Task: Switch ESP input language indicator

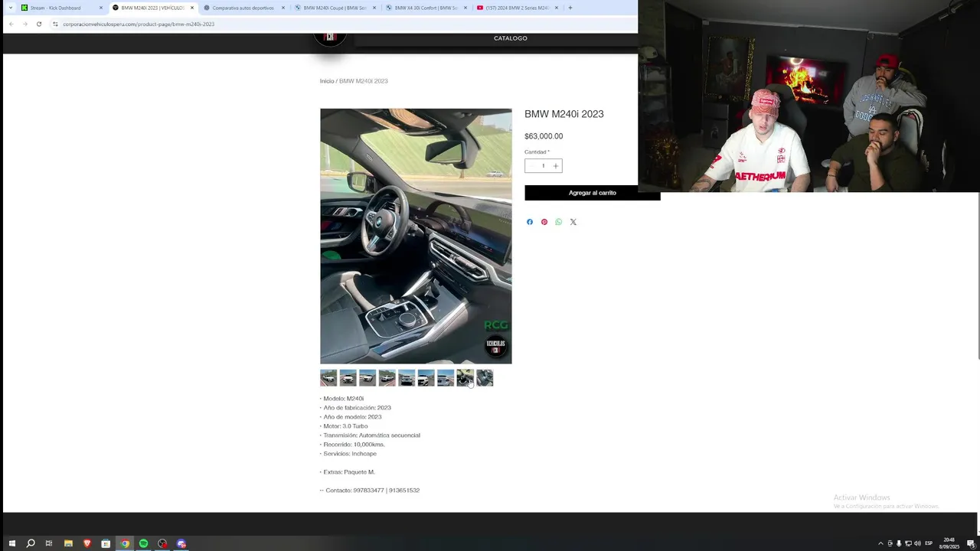Action: [x=929, y=543]
